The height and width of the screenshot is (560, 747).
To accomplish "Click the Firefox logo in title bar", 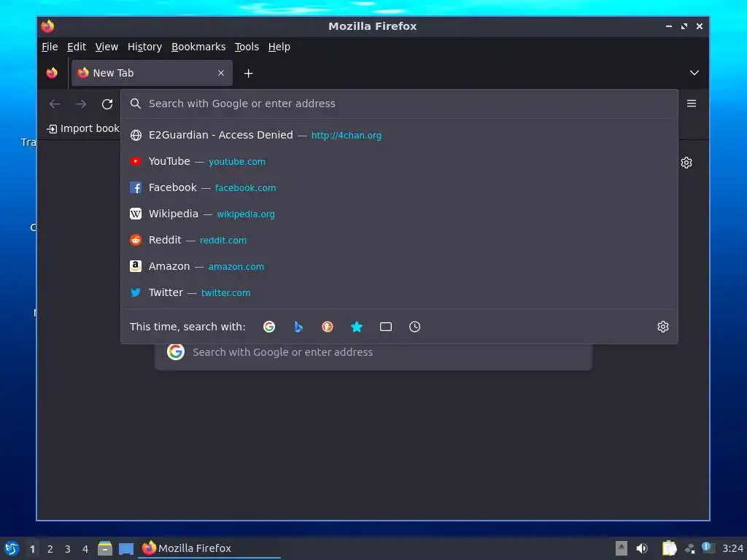I will coord(47,26).
